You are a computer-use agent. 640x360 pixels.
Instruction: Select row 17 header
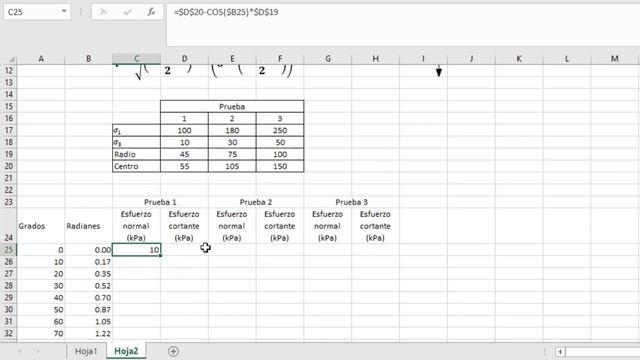[x=9, y=130]
